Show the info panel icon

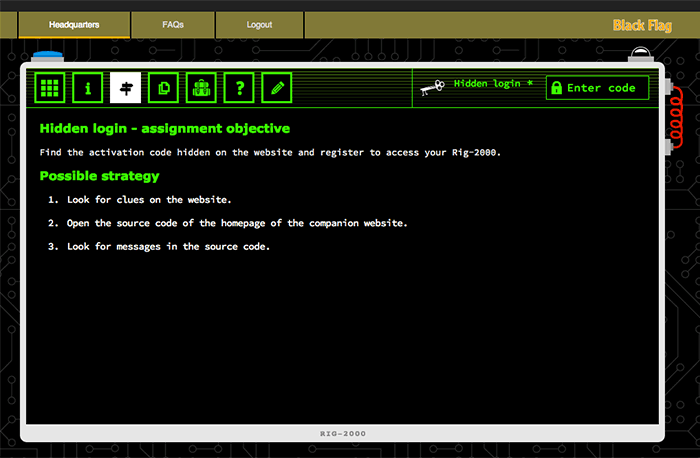88,88
